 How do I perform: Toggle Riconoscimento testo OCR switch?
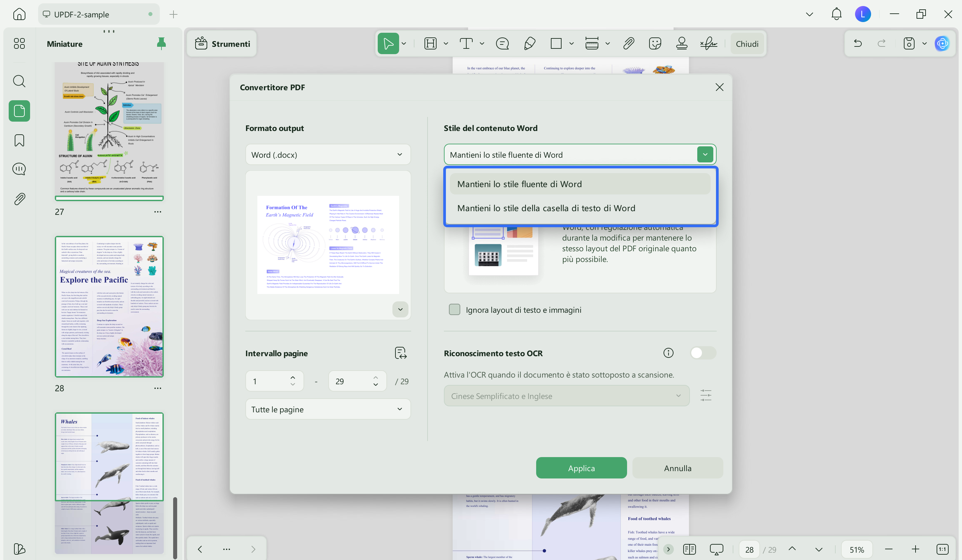pos(703,353)
